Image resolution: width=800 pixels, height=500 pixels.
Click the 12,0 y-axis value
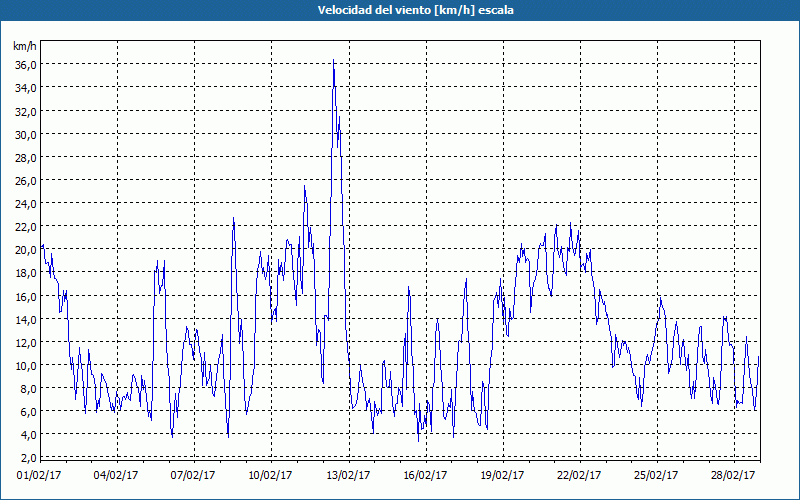click(x=26, y=342)
